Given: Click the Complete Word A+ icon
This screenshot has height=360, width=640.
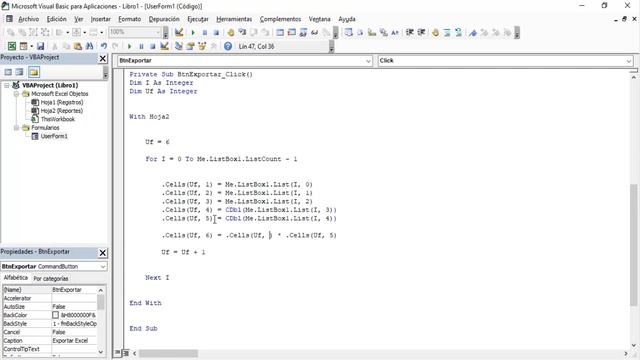Looking at the screenshot, I should 395,32.
